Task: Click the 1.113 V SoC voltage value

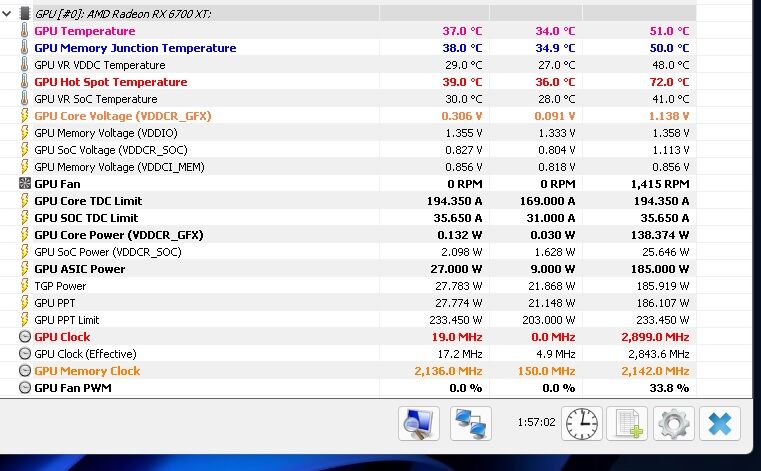Action: click(671, 150)
